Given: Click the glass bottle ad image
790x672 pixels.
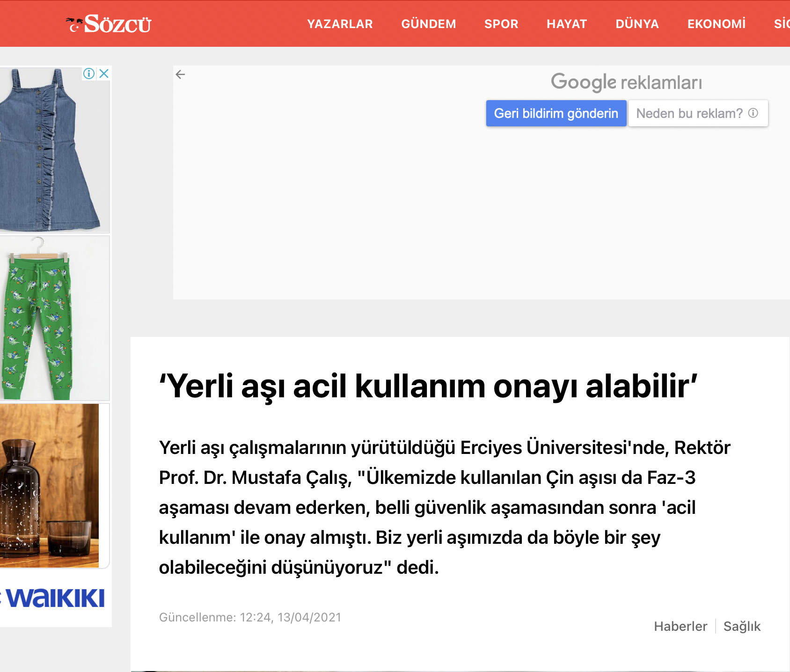Looking at the screenshot, I should pyautogui.click(x=49, y=486).
